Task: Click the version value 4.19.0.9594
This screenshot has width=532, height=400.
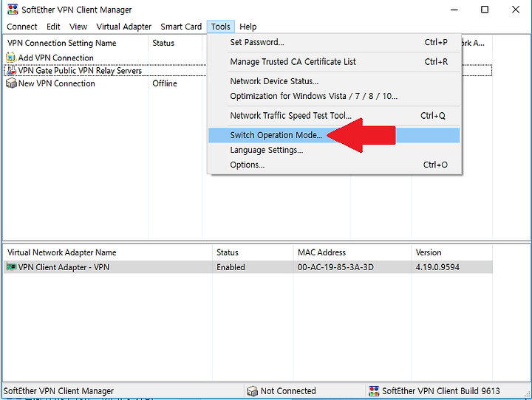Action: [437, 267]
